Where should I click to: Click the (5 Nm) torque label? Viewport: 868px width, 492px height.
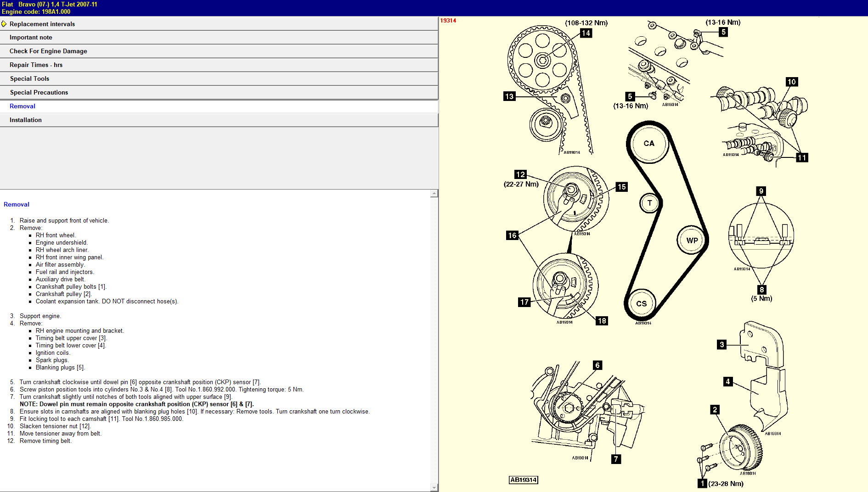click(x=762, y=299)
